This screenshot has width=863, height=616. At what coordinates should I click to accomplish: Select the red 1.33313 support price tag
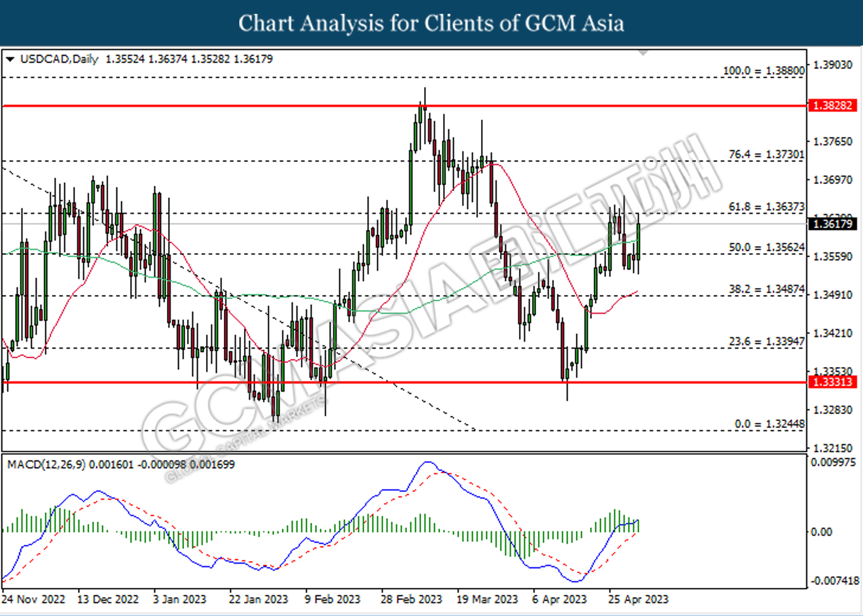pyautogui.click(x=833, y=382)
